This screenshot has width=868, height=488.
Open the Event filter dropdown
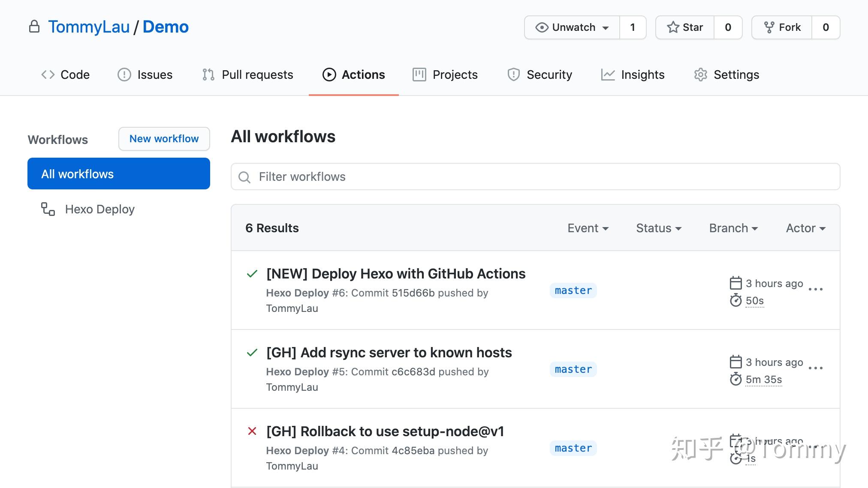coord(588,228)
